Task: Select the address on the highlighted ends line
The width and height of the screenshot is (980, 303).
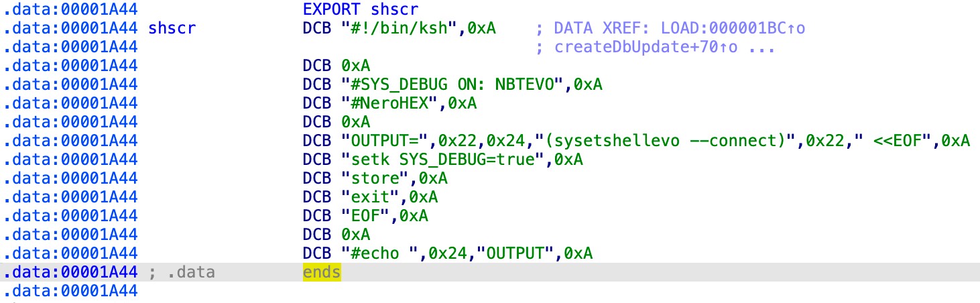Action: coord(70,273)
